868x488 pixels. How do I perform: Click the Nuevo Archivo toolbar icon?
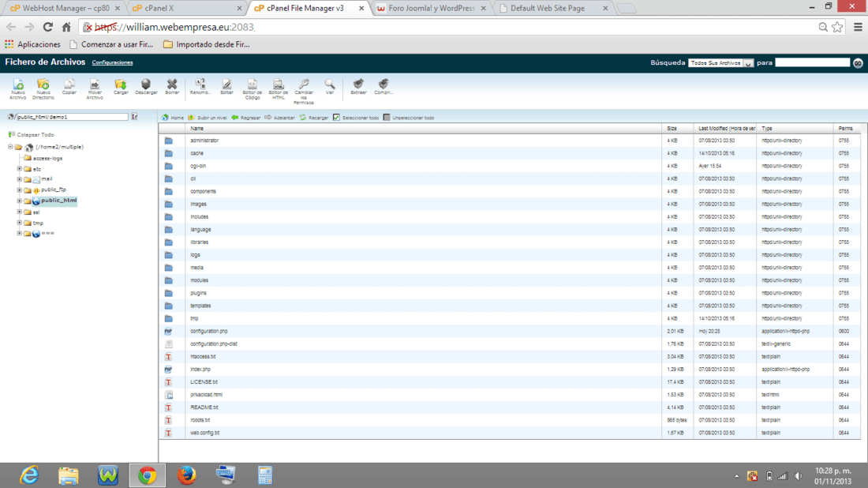point(17,88)
